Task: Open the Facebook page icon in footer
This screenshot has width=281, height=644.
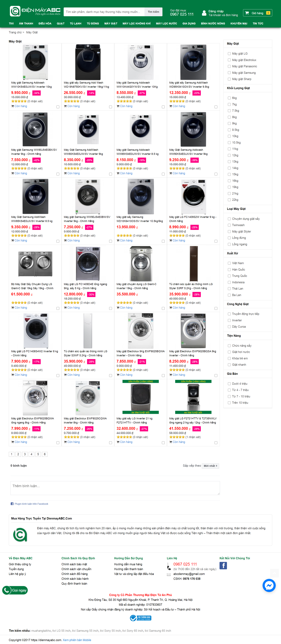Action: (223, 566)
